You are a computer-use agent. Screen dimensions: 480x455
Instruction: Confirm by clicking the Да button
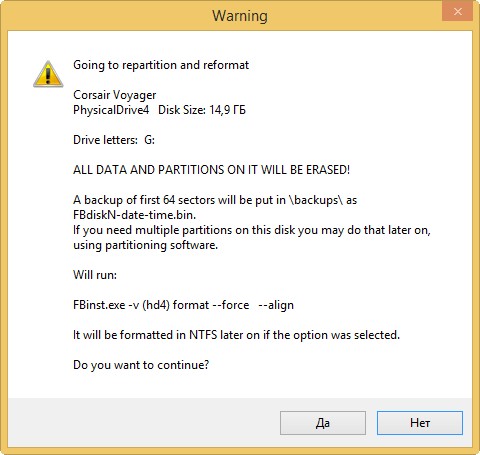pyautogui.click(x=323, y=423)
